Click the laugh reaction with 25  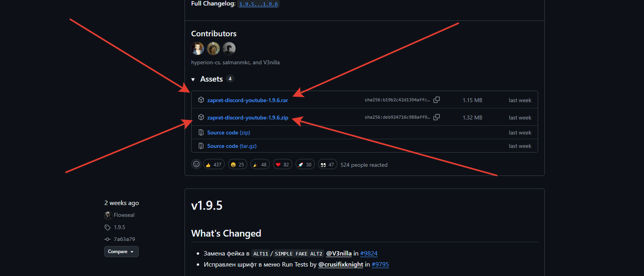click(x=237, y=165)
